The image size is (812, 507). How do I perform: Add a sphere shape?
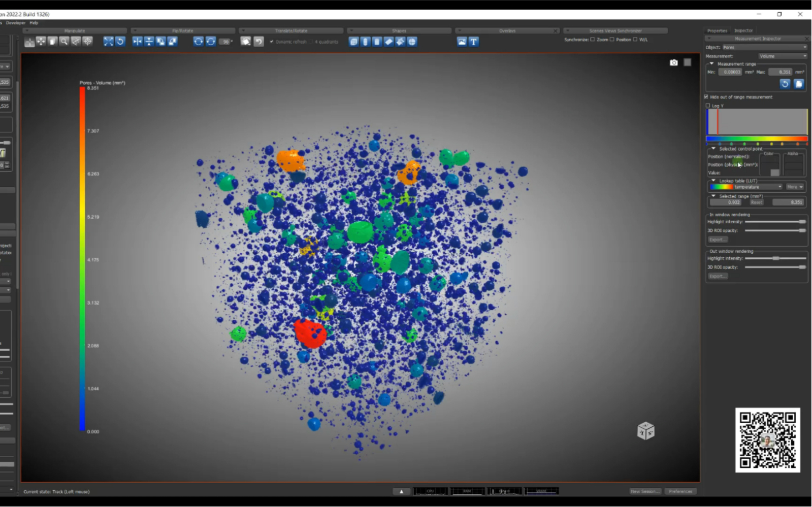pos(412,42)
